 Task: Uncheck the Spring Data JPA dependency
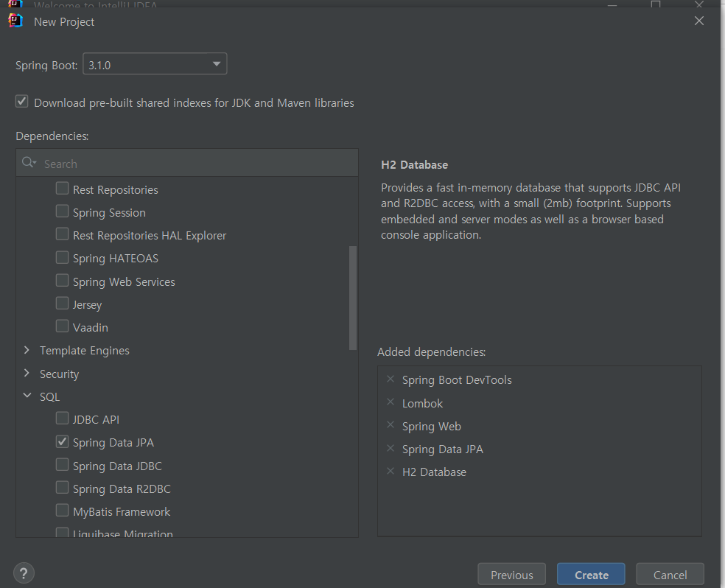pyautogui.click(x=62, y=441)
